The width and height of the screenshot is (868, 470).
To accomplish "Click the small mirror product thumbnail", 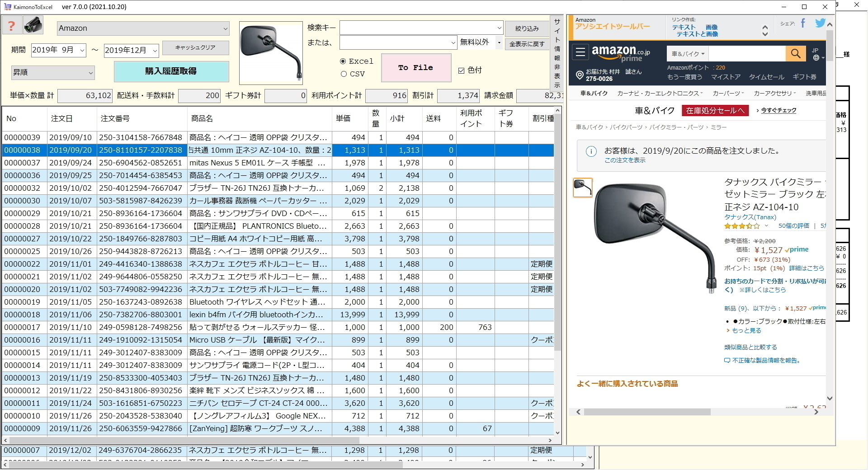I will [x=582, y=187].
